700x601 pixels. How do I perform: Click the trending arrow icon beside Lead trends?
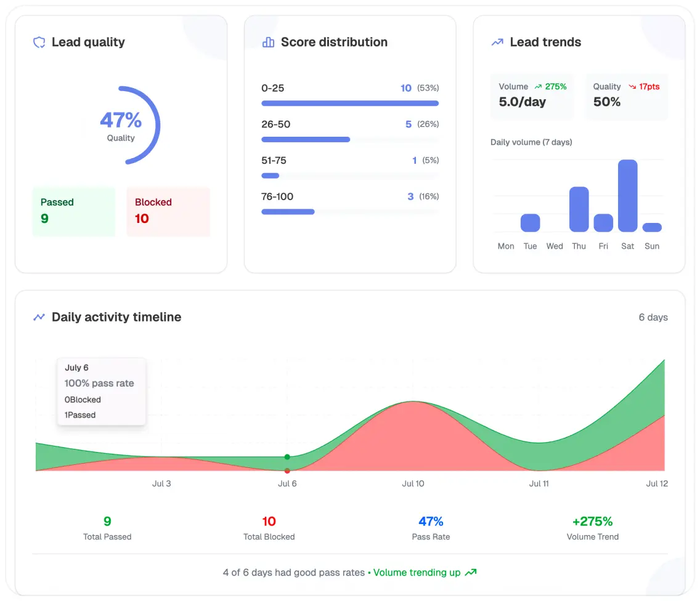tap(497, 42)
